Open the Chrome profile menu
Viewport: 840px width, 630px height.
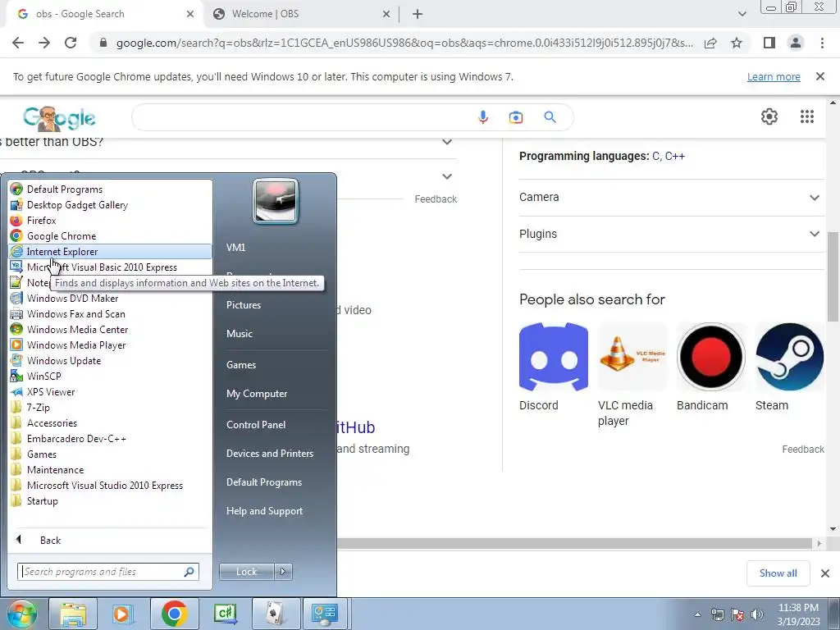tap(796, 43)
